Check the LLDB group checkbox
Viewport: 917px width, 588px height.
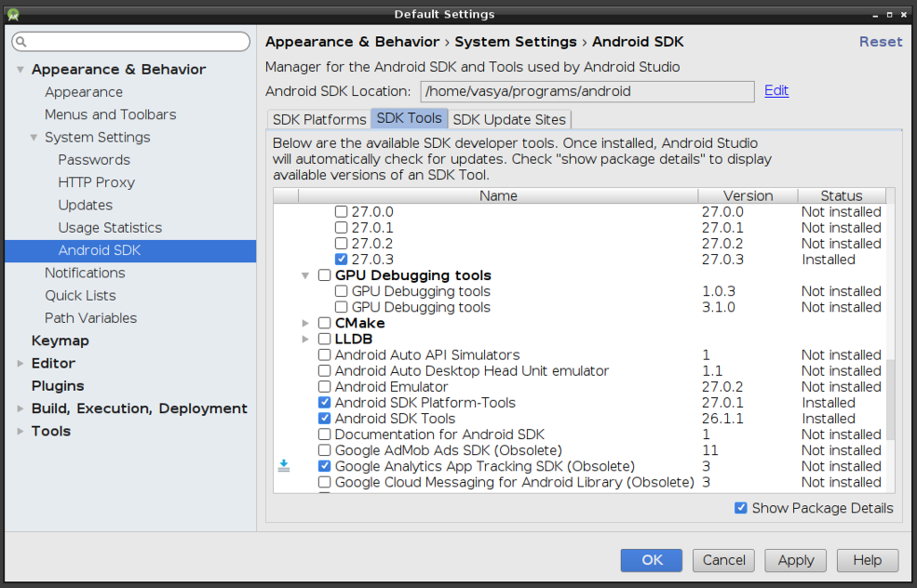pos(325,339)
